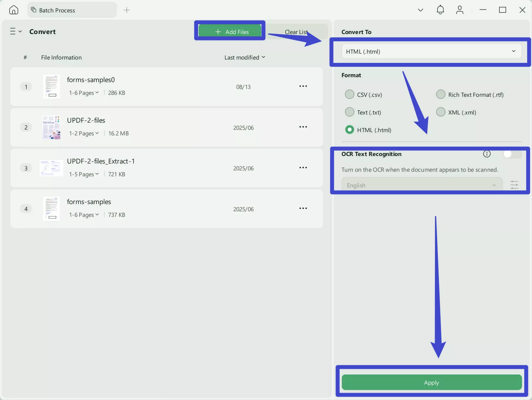Select the forms-samples0 page thumbnail
This screenshot has height=400, width=532.
coord(51,86)
